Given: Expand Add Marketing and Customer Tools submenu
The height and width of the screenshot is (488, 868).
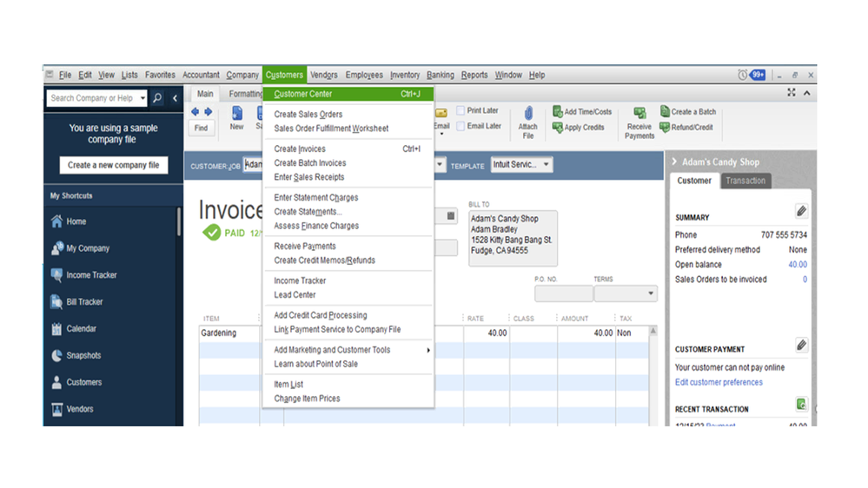Looking at the screenshot, I should click(427, 350).
